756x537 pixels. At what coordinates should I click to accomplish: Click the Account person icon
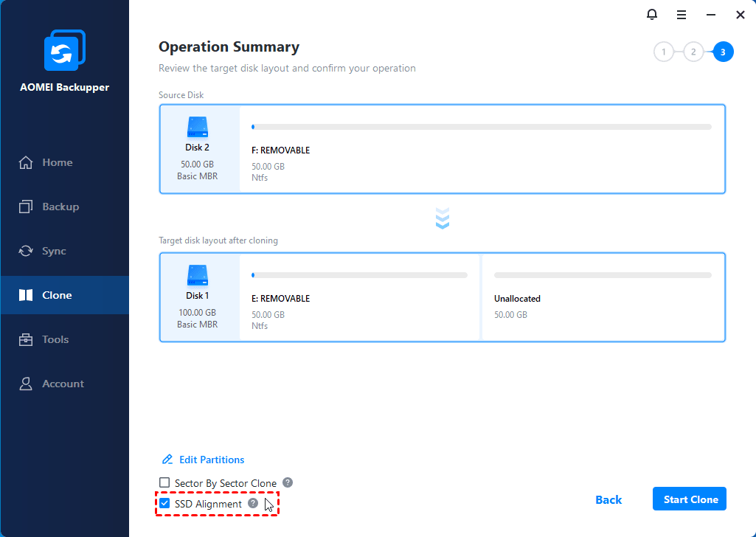click(x=26, y=384)
